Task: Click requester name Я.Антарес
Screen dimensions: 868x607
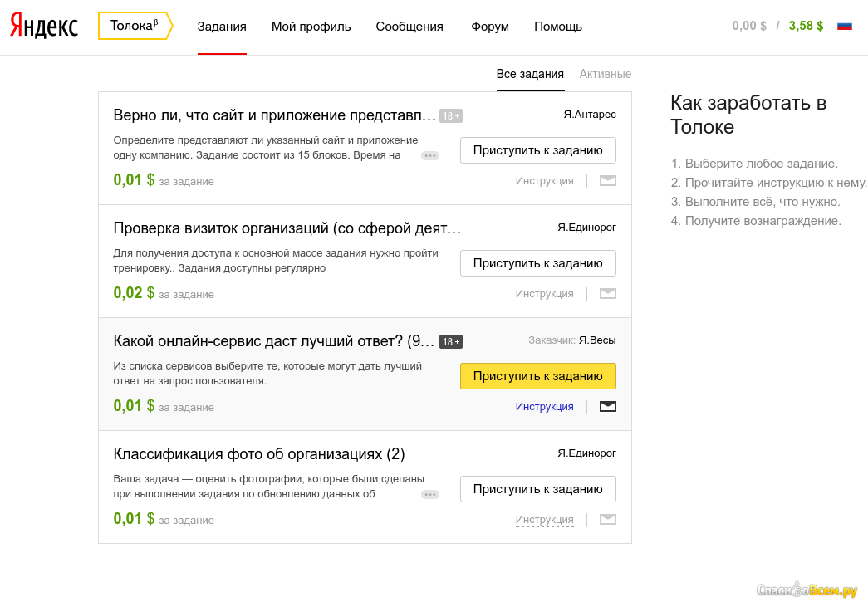Action: pos(590,115)
